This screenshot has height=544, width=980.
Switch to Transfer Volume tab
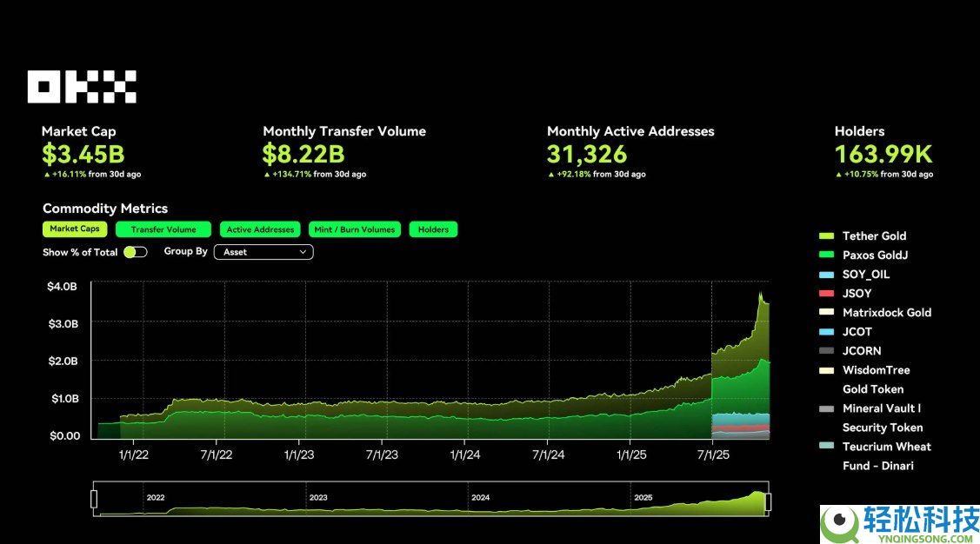163,230
